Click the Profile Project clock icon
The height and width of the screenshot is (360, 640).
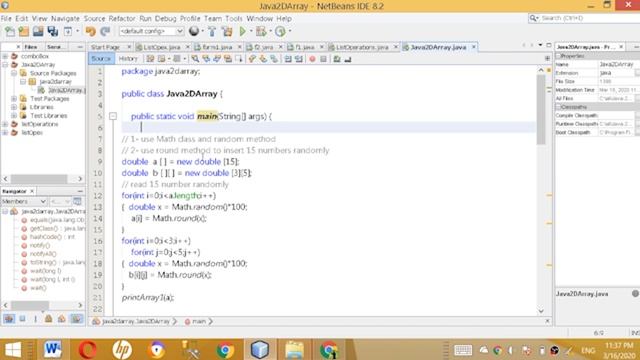280,31
